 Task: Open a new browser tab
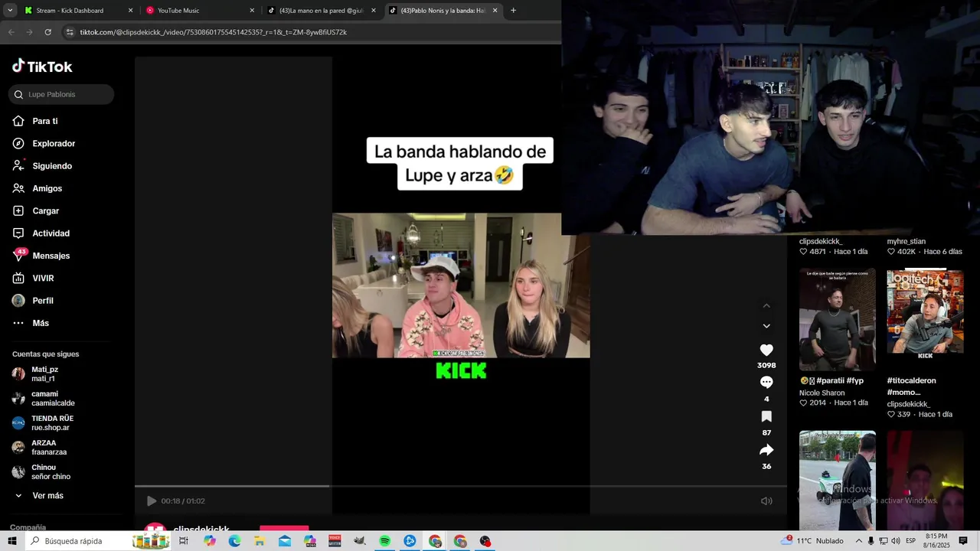pos(513,11)
